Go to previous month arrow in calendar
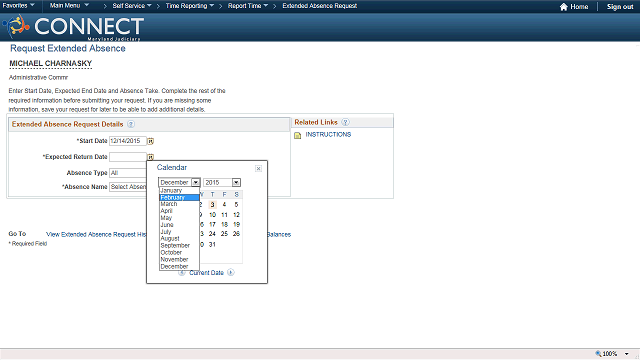The image size is (640, 360). click(x=182, y=272)
